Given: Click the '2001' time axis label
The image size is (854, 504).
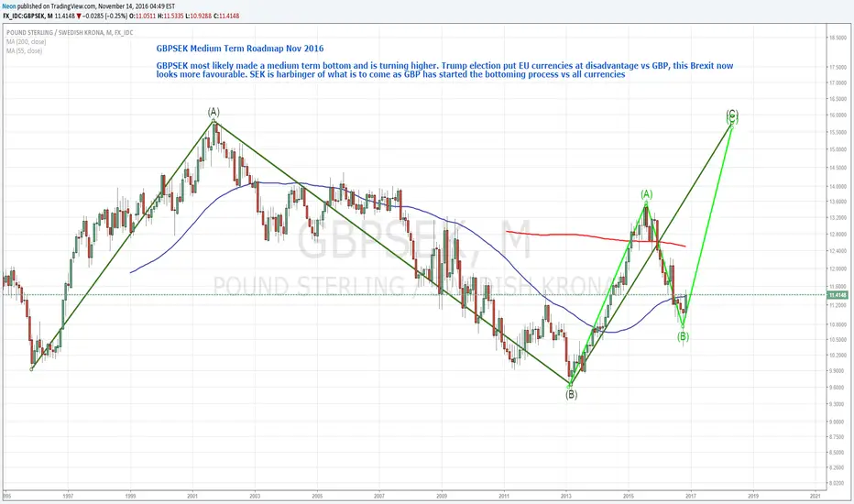Looking at the screenshot, I should pos(192,496).
